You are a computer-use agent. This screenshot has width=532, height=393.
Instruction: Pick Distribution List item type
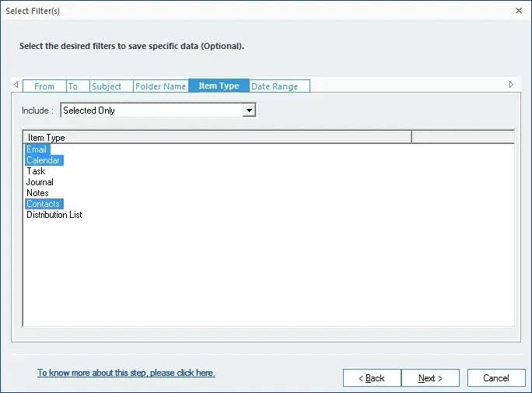(x=54, y=215)
